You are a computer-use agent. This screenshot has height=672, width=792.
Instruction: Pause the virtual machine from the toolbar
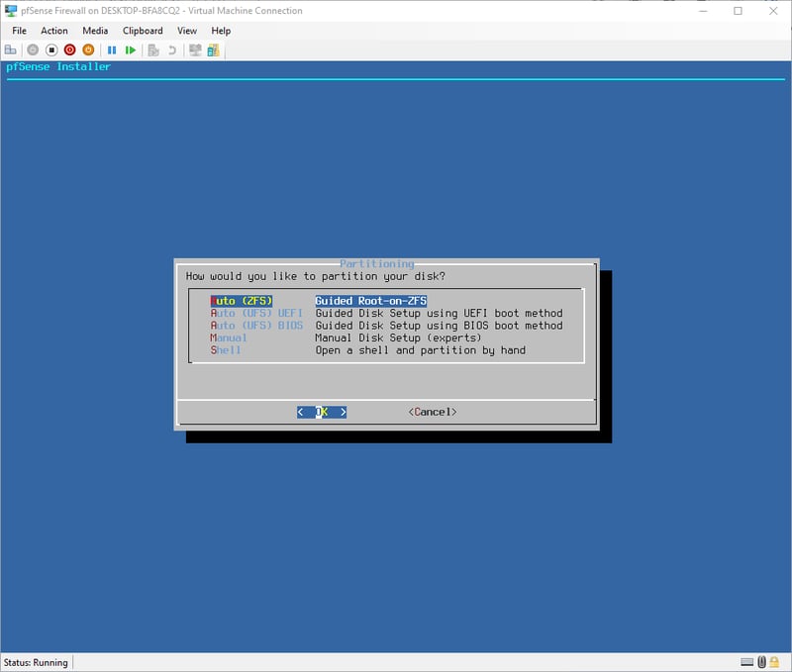coord(112,49)
